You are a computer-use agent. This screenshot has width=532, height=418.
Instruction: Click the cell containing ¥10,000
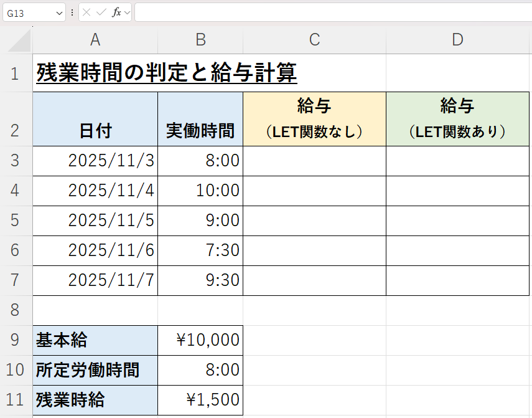(x=200, y=340)
